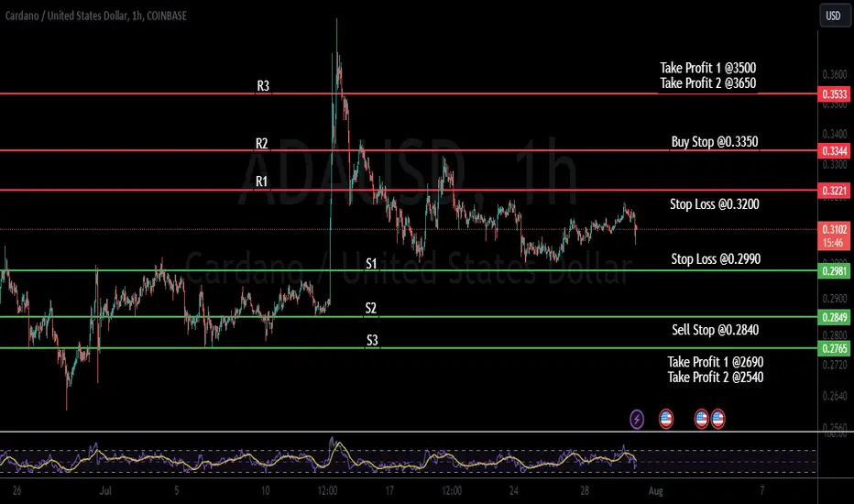Select the Take Profit 2 @2540 annotation

click(x=716, y=377)
